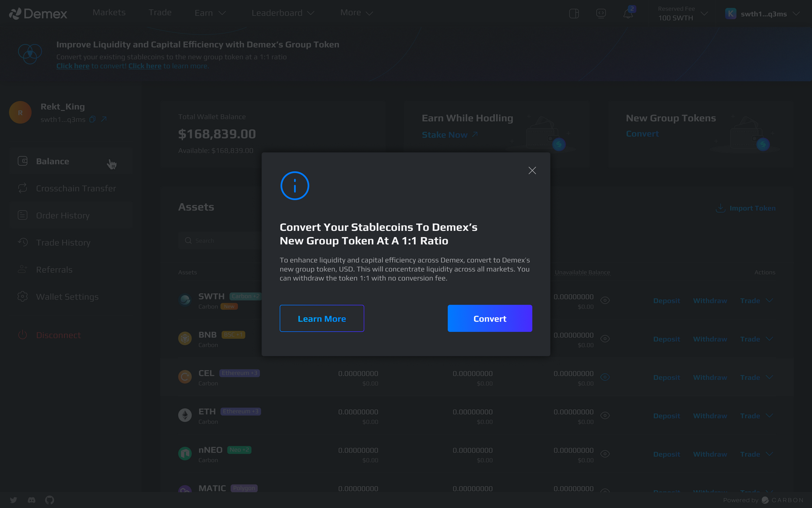Click the Import Token button
This screenshot has width=812, height=508.
pyautogui.click(x=745, y=208)
